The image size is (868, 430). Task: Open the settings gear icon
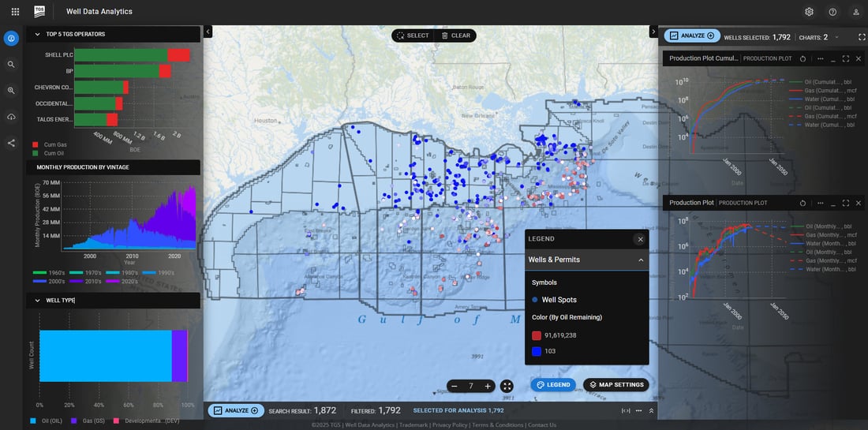(809, 12)
